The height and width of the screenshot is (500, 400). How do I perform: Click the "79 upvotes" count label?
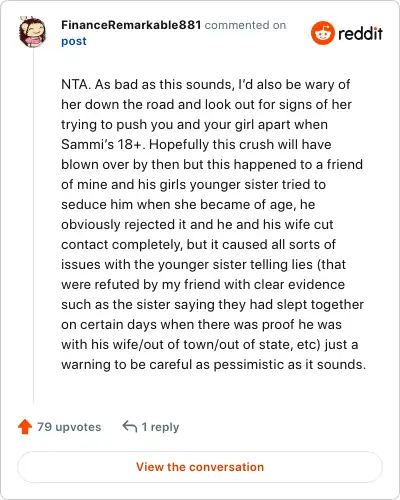(69, 427)
